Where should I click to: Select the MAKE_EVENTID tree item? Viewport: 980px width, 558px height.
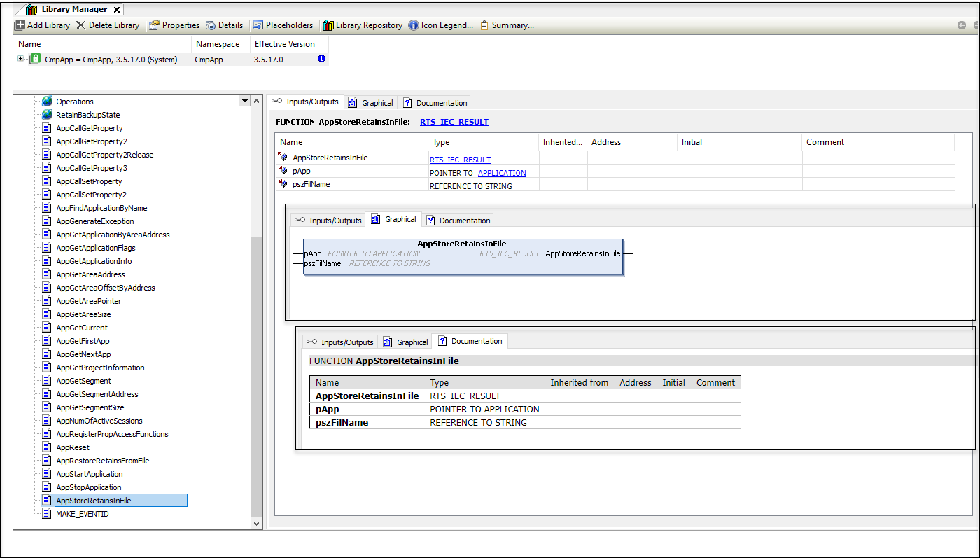click(82, 514)
